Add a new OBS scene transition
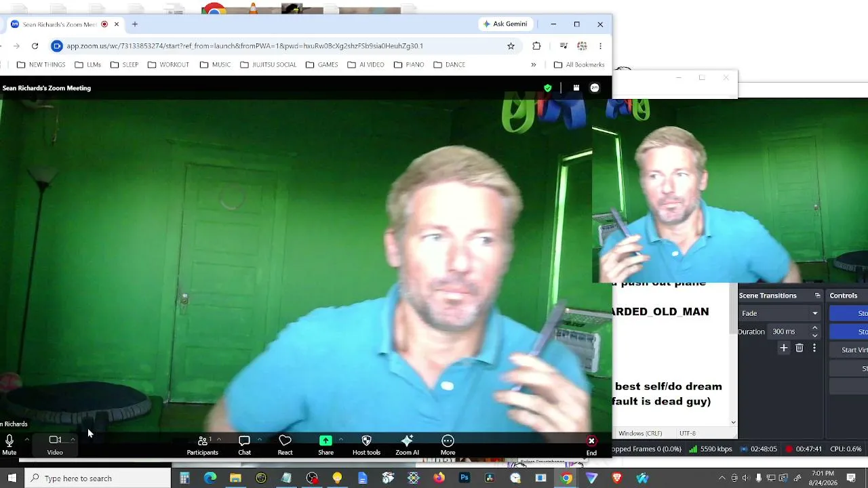The width and height of the screenshot is (868, 488). coord(783,348)
